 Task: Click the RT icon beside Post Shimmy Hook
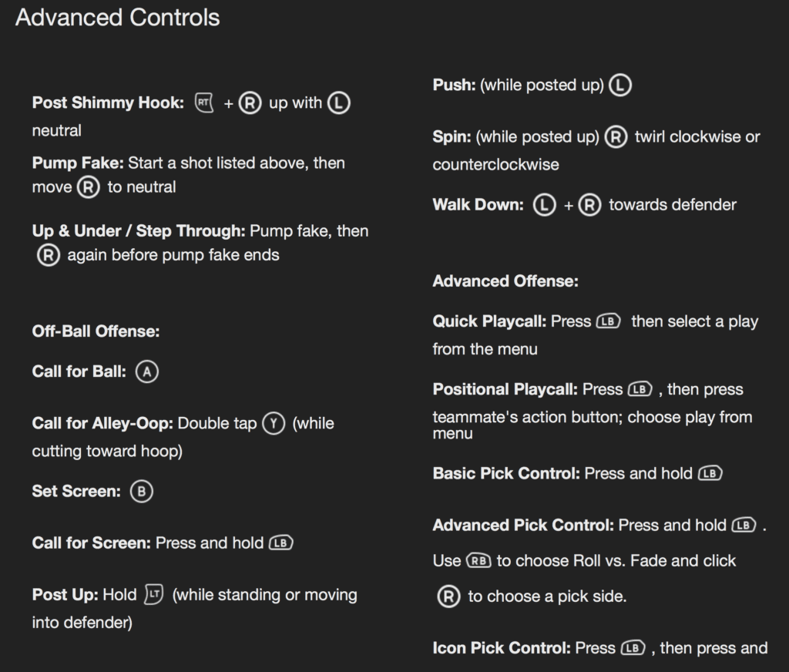coord(203,102)
